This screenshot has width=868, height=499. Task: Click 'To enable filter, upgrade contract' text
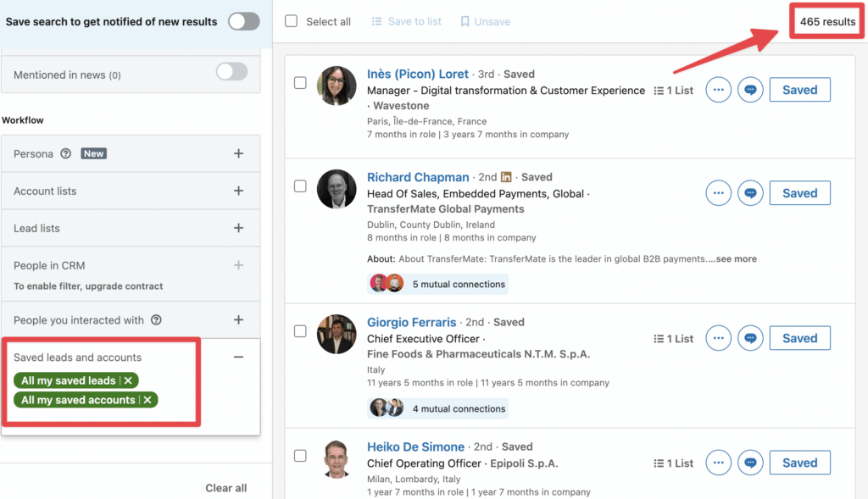tap(88, 286)
